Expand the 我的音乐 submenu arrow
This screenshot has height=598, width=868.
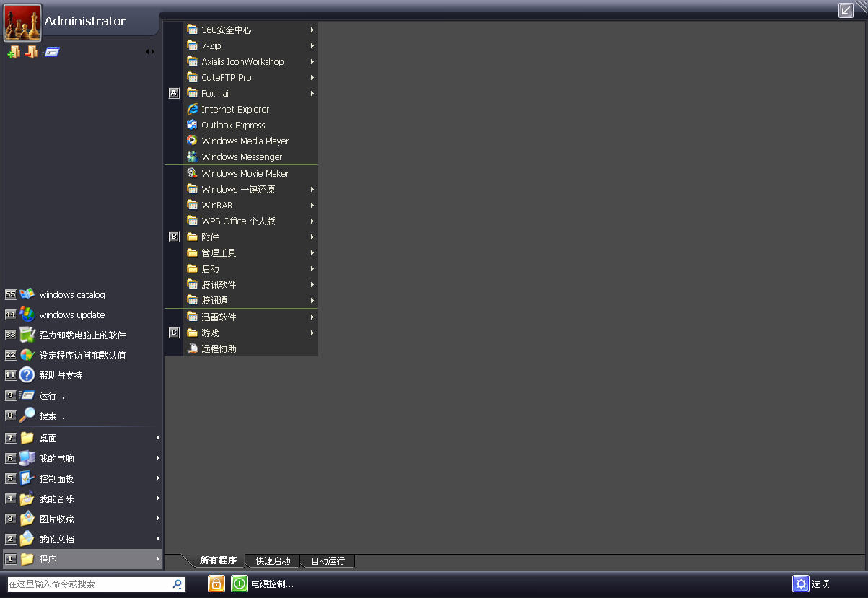click(157, 498)
